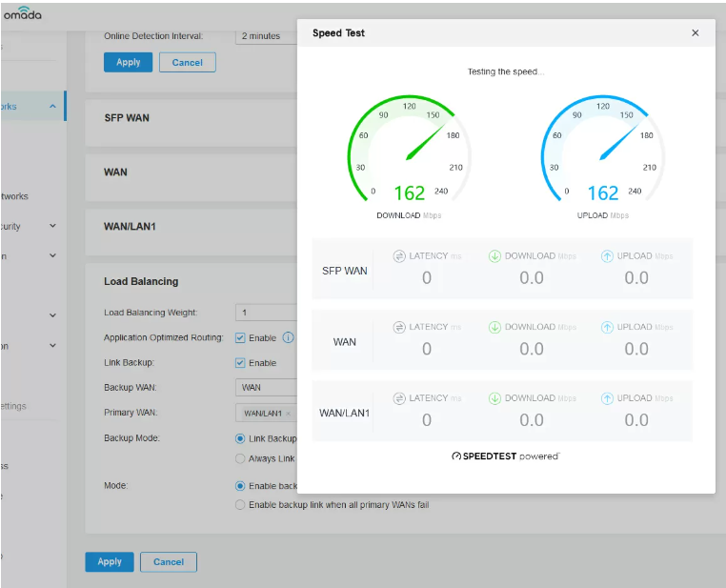Click Cancel at the bottom of the page
This screenshot has height=588, width=726.
169,561
